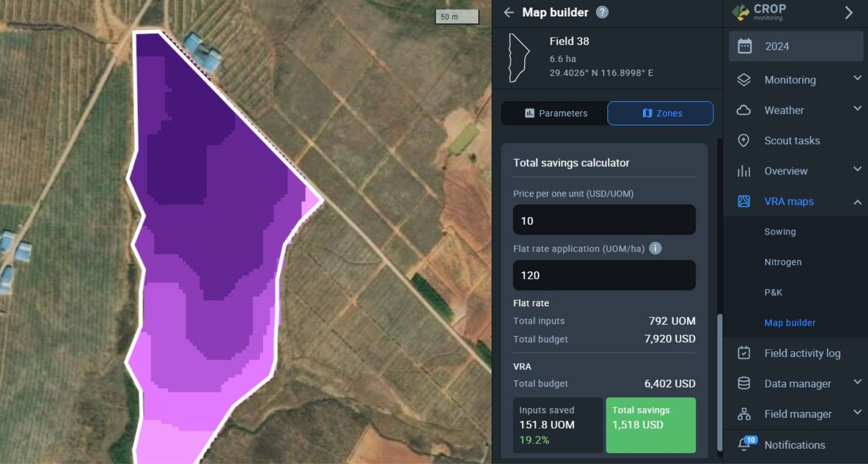Viewport: 868px width, 464px height.
Task: Click the Field manager hierarchy icon
Action: 744,414
